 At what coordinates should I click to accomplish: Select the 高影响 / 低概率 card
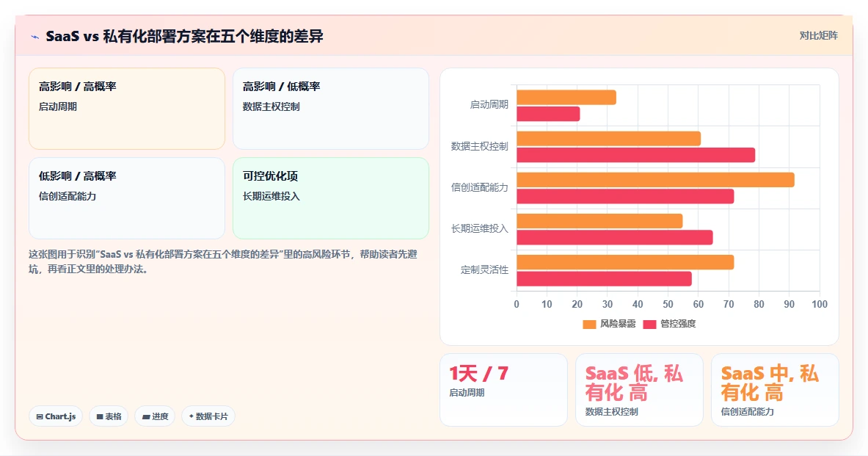click(330, 109)
